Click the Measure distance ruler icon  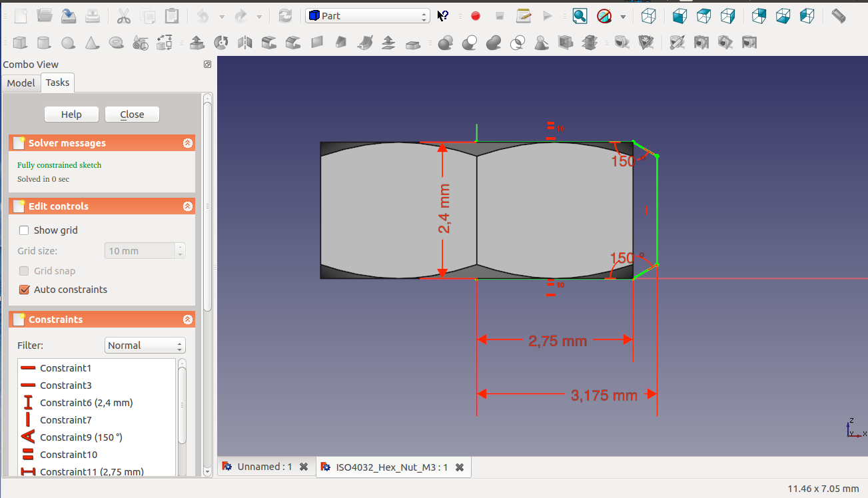(x=839, y=16)
